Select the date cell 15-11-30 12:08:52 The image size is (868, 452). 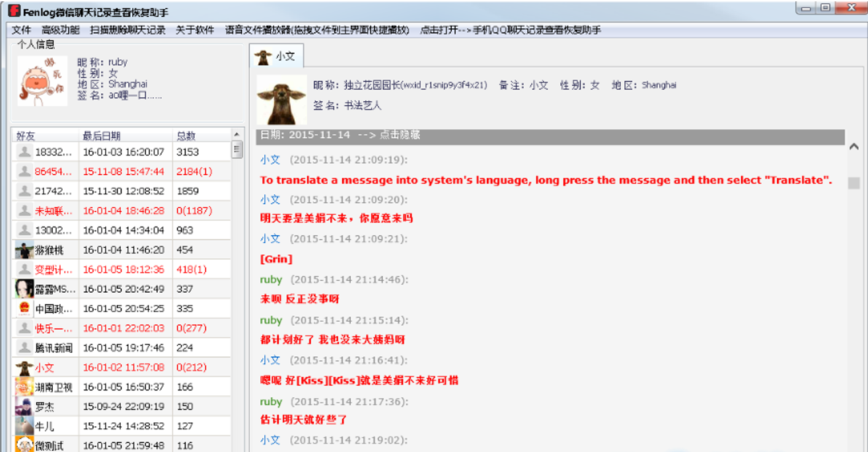click(124, 191)
